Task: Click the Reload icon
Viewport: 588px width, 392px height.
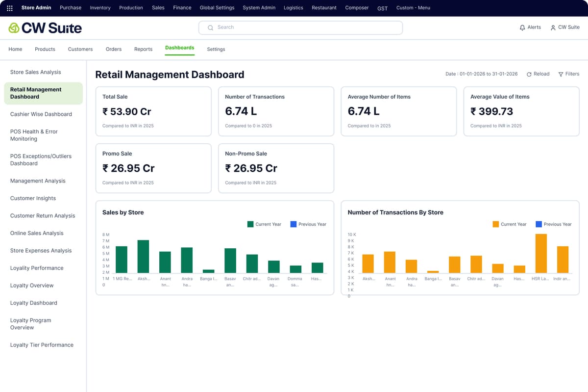Action: (529, 74)
